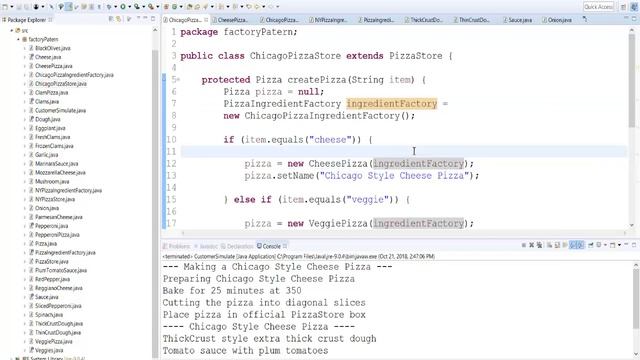Open the Run launch dropdown arrow
This screenshot has width=640, height=360.
click(x=129, y=7)
